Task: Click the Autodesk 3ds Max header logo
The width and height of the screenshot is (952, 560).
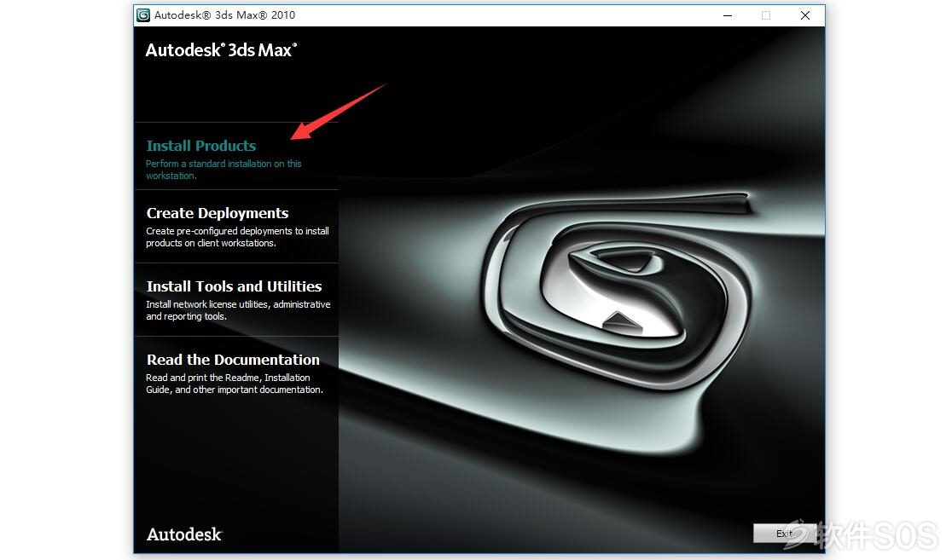Action: (x=222, y=49)
